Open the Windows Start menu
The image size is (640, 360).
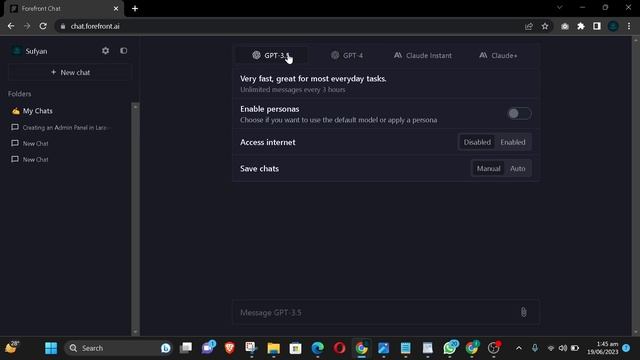click(51, 348)
